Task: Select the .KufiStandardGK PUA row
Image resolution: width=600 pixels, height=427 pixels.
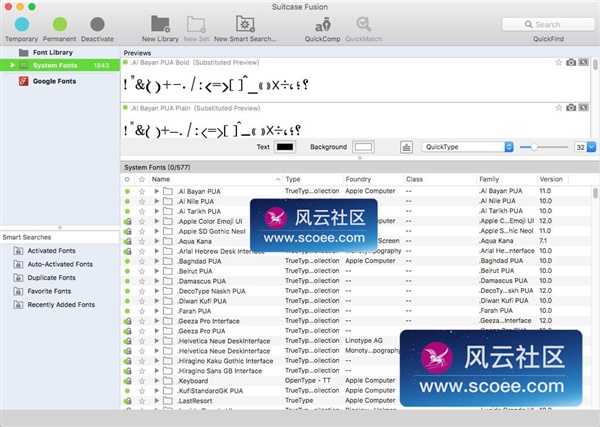Action: [356, 391]
